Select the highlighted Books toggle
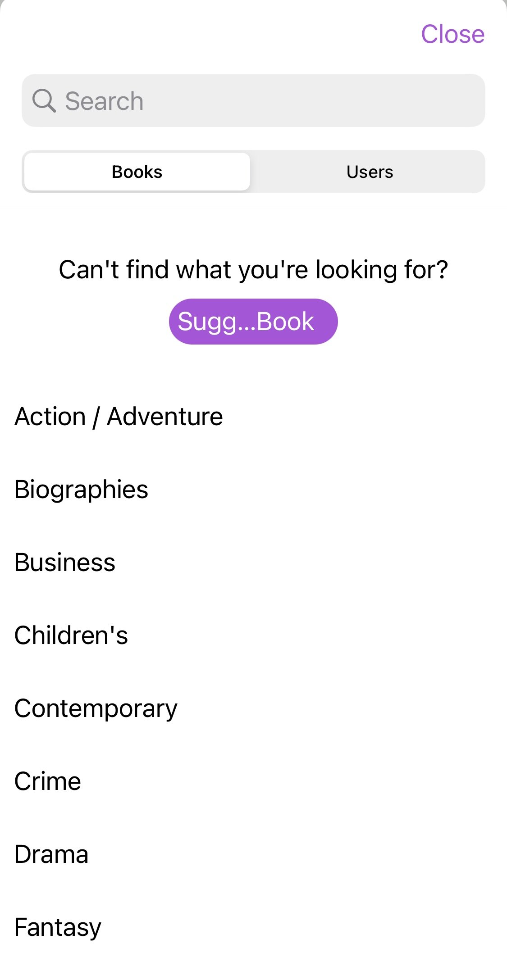This screenshot has width=507, height=980. pyautogui.click(x=137, y=172)
